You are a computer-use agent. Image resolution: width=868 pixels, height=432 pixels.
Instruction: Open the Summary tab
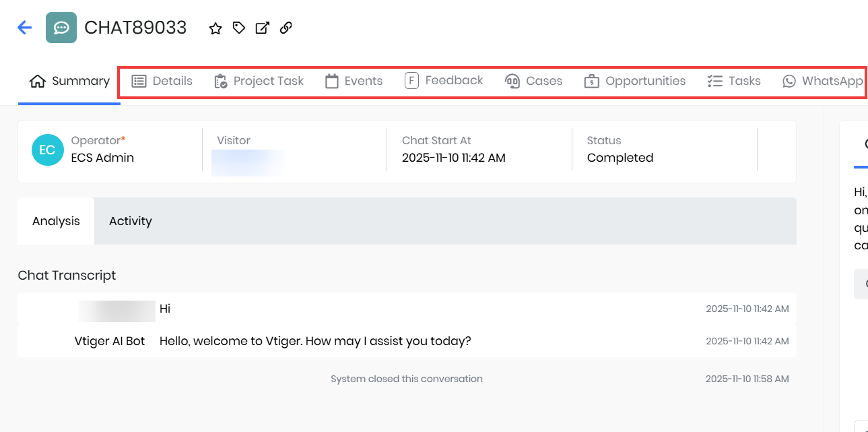[69, 82]
